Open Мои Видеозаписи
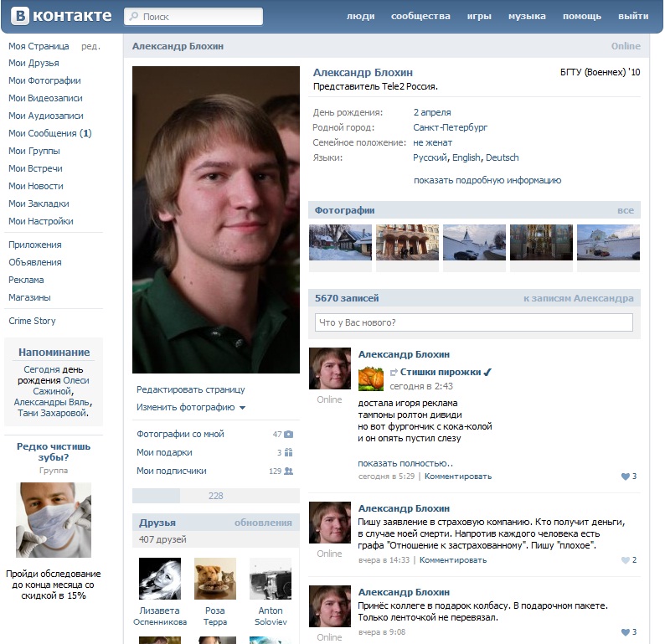The width and height of the screenshot is (665, 644). 45,98
